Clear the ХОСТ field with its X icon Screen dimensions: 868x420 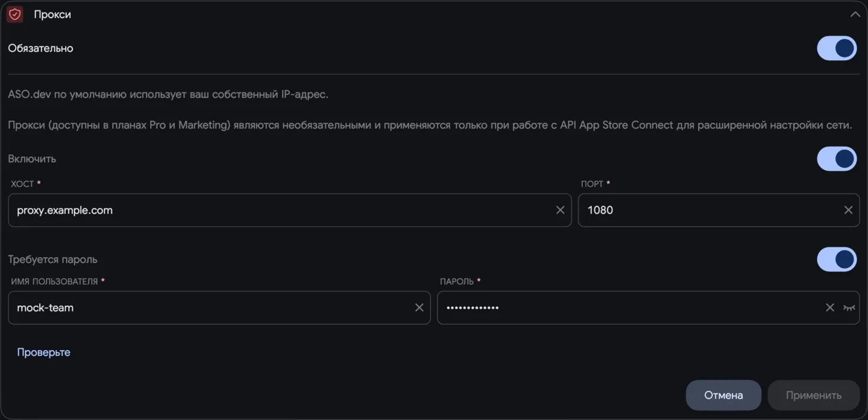(x=560, y=210)
